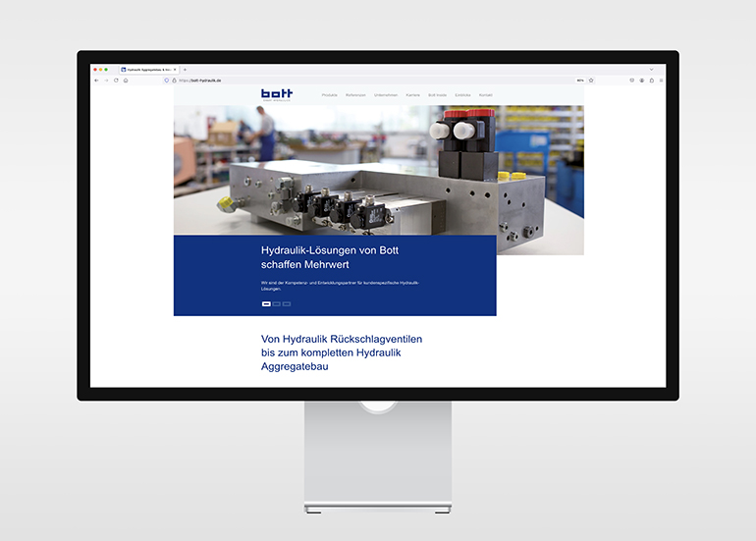Click the green macOS fullscreen button

tap(106, 70)
